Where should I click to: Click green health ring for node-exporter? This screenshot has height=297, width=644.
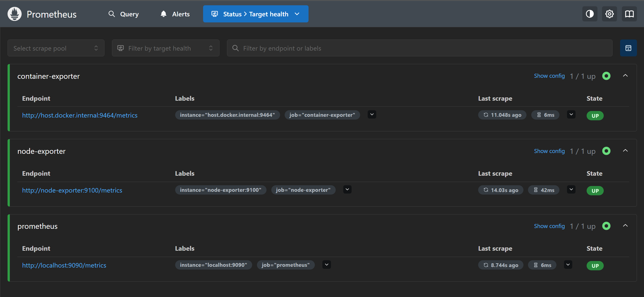(x=606, y=151)
